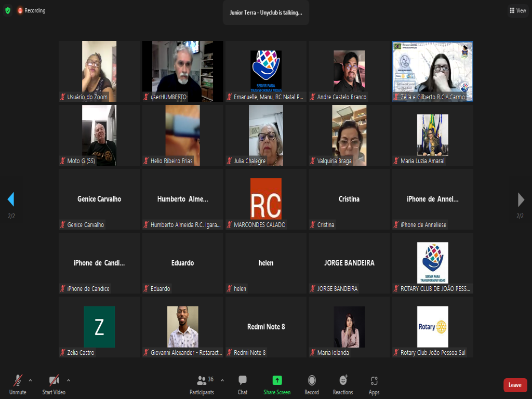Viewport: 532px width, 399px height.
Task: Start Video with the camera toggle
Action: [54, 384]
